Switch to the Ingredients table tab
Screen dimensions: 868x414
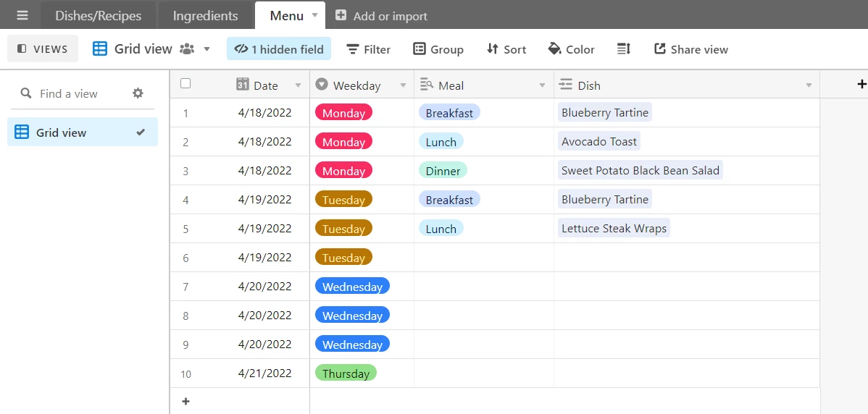(x=205, y=16)
